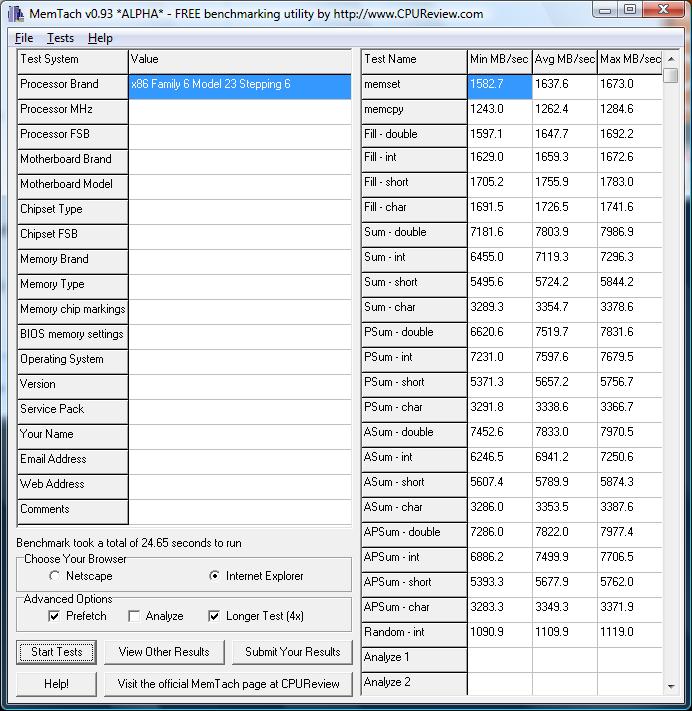Click PSum - int max value 7679.5
This screenshot has width=692, height=711.
point(630,360)
